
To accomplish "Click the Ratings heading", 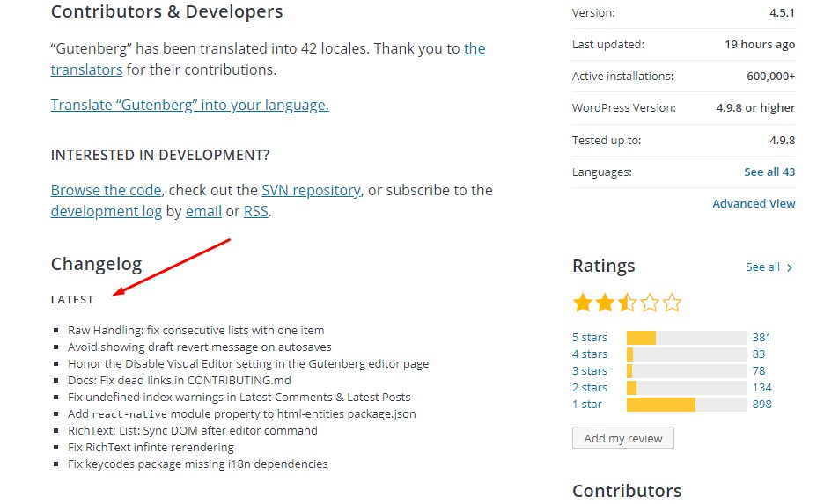I will (603, 267).
